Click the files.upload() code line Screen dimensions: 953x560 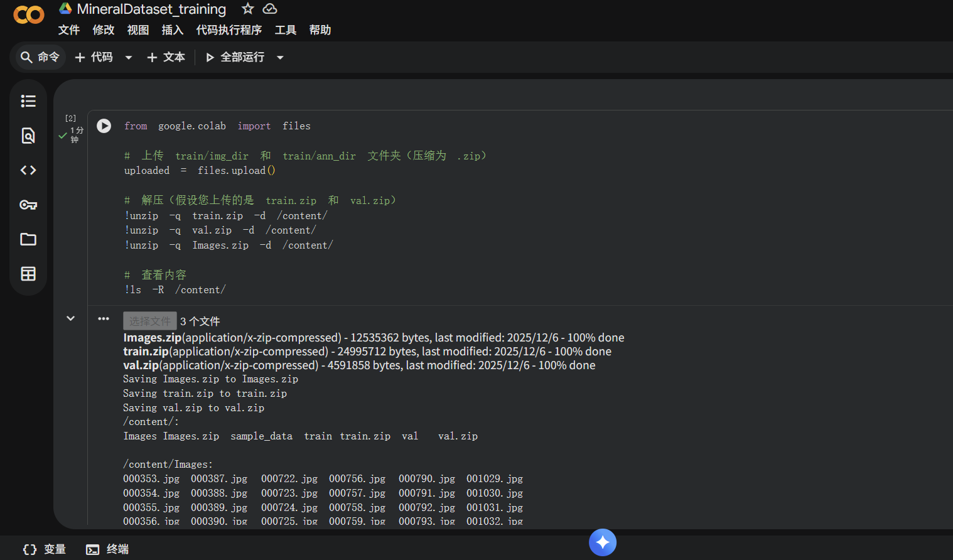(200, 171)
